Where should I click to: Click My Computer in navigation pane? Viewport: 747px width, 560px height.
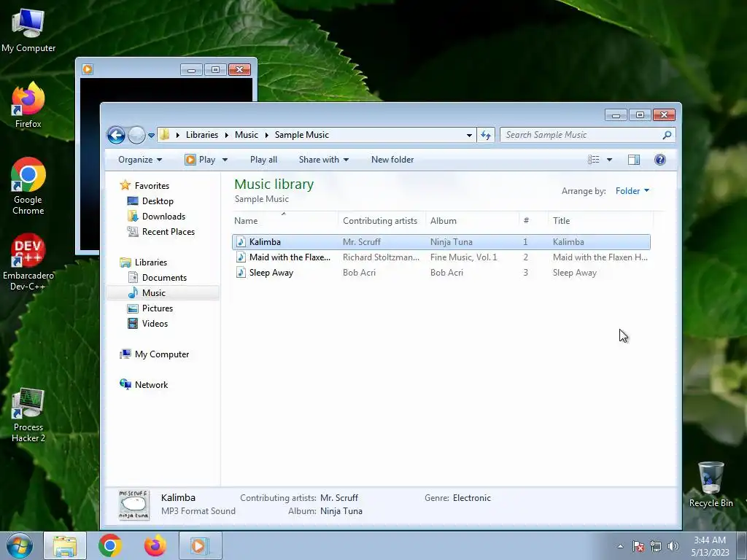(161, 354)
